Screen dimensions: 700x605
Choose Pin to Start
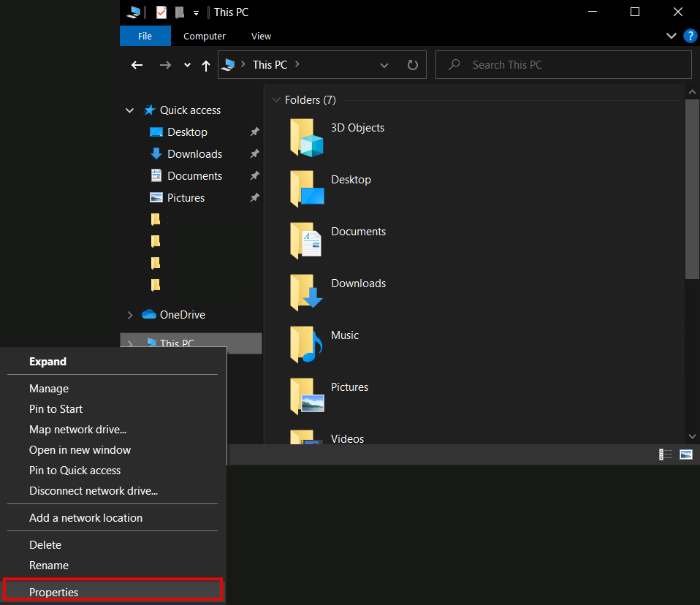click(x=113, y=409)
